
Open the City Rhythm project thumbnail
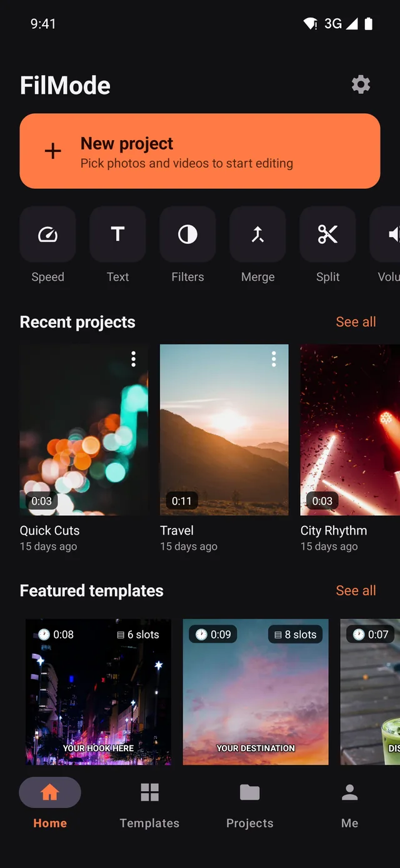coord(350,430)
